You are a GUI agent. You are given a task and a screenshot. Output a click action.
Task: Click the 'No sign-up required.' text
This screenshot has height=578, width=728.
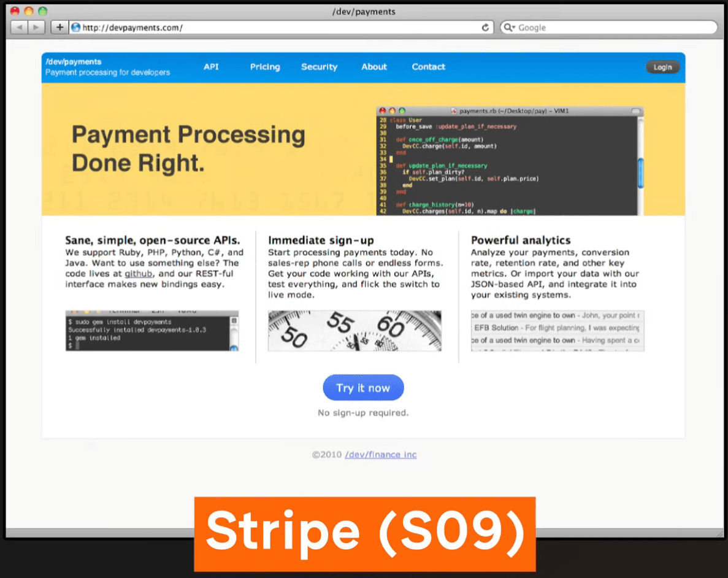[x=363, y=412]
